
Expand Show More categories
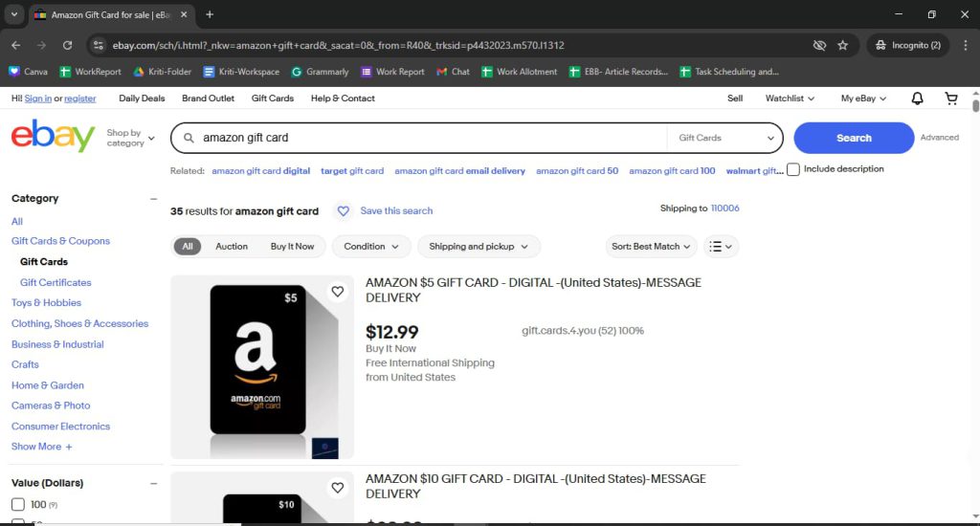[42, 447]
